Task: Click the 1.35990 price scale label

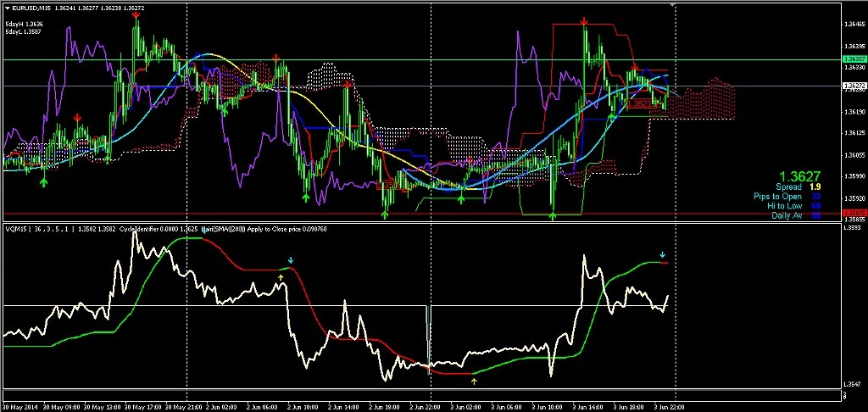Action: (x=854, y=176)
